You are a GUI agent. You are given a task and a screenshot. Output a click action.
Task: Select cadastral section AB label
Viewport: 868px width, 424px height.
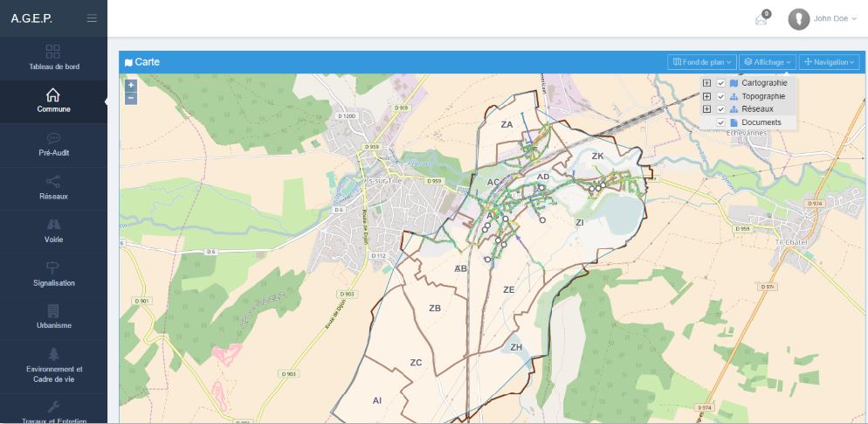(x=460, y=268)
